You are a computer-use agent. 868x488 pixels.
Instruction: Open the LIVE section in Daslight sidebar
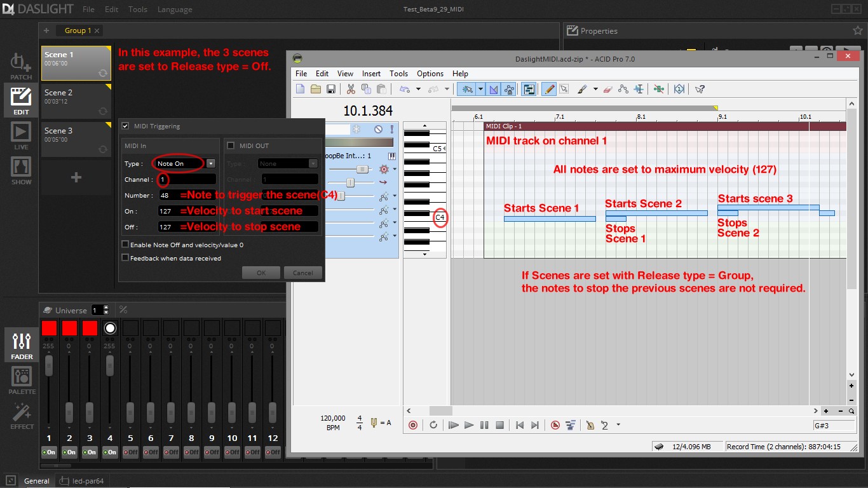[21, 136]
